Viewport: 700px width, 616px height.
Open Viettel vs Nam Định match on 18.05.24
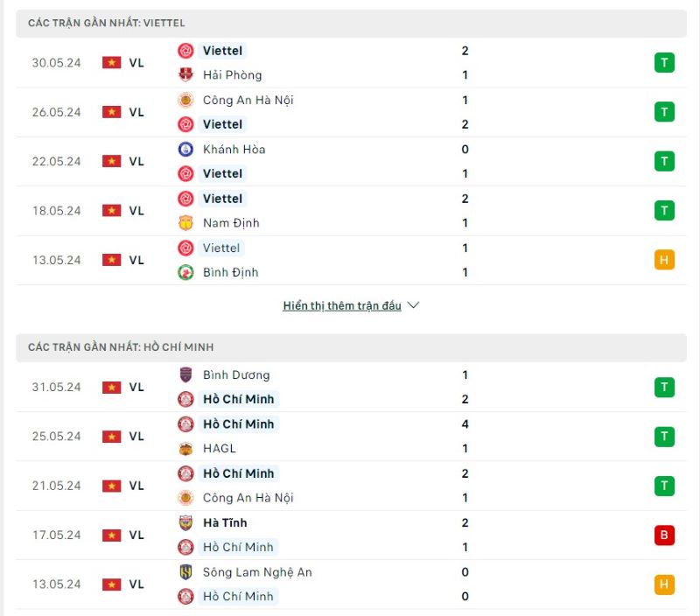coord(351,211)
